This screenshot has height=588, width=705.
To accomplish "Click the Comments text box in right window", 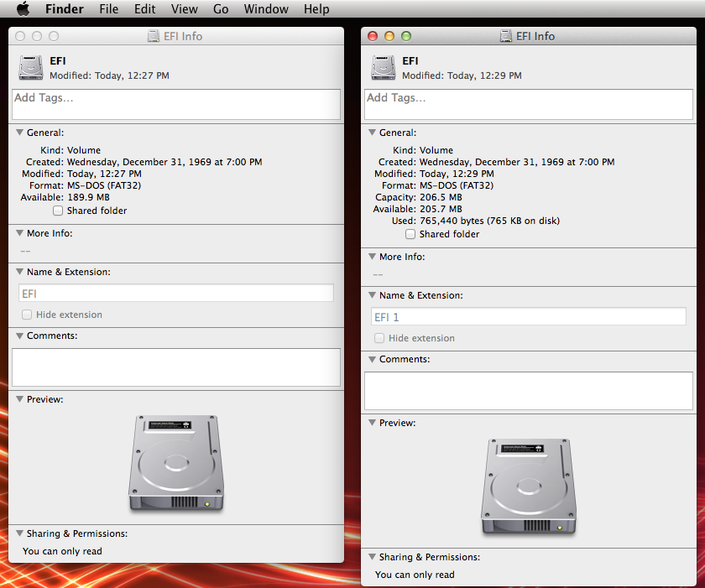I will point(529,390).
